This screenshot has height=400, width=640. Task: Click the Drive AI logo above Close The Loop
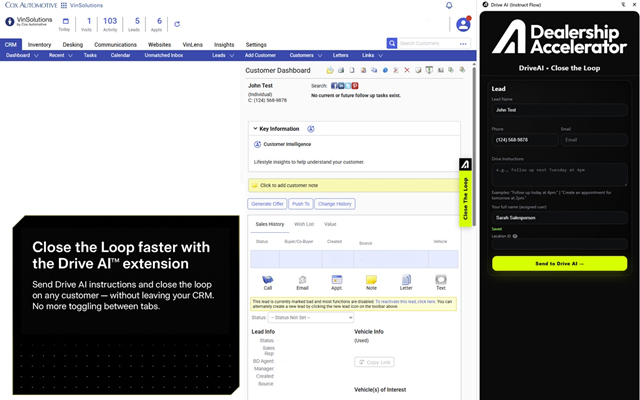point(465,164)
